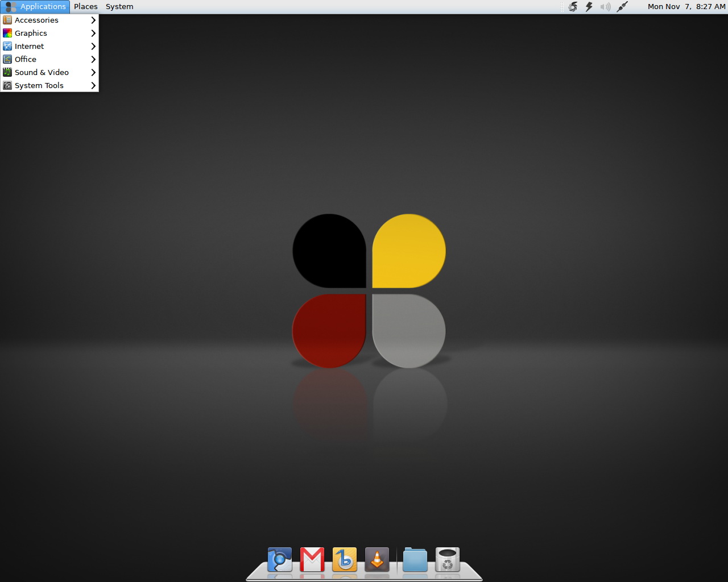This screenshot has height=582, width=728.
Task: Open the System menu
Action: coord(119,7)
